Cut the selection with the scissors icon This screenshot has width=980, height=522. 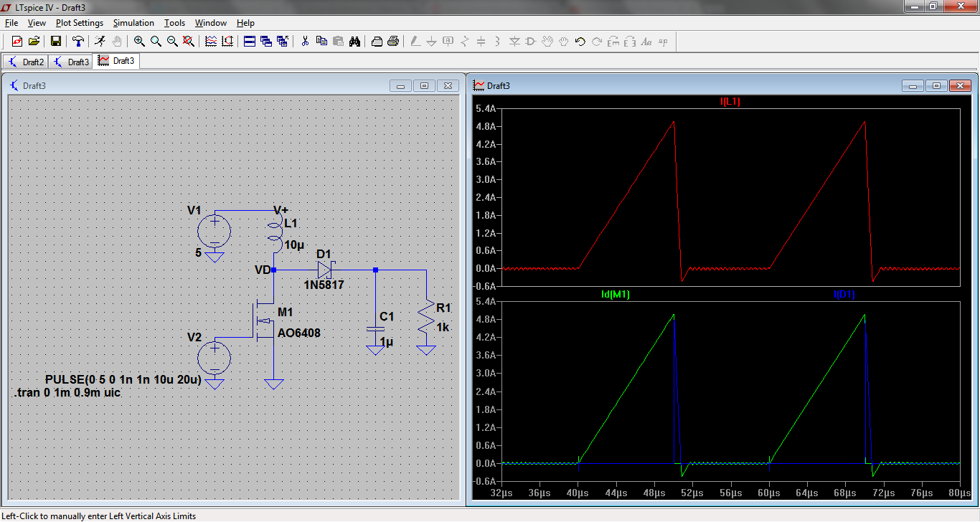304,41
